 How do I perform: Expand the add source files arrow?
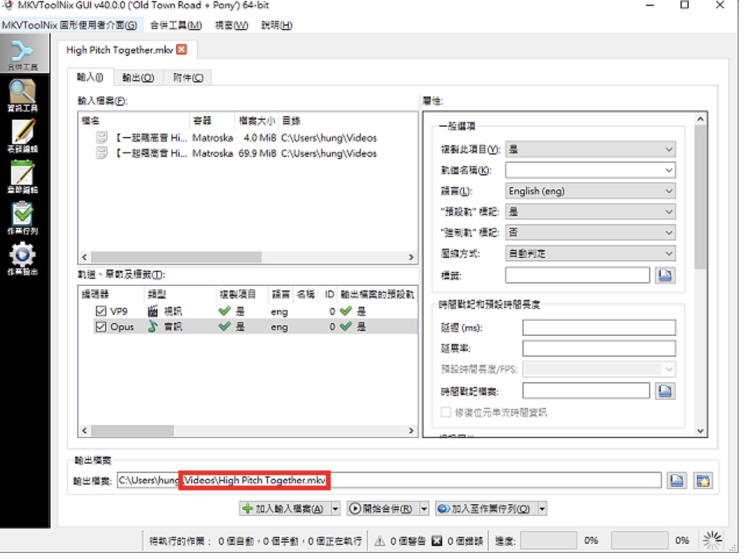pos(335,509)
